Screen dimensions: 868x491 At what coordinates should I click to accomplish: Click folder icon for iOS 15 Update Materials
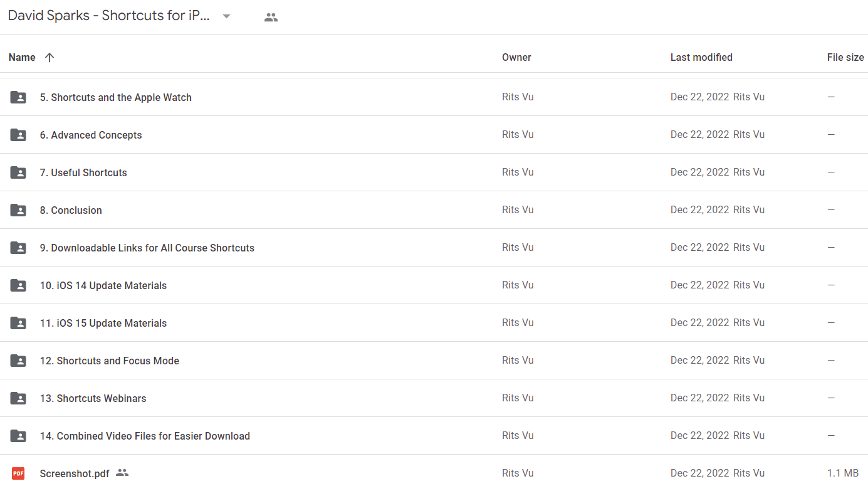tap(18, 323)
